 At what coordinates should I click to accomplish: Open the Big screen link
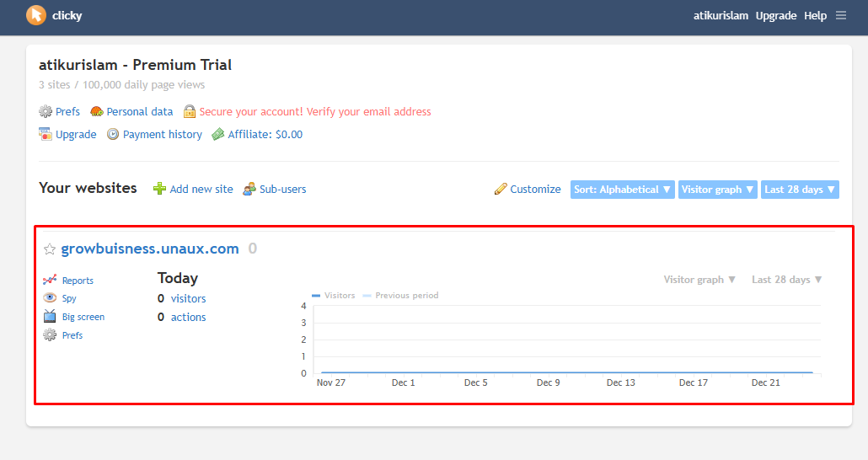click(83, 317)
